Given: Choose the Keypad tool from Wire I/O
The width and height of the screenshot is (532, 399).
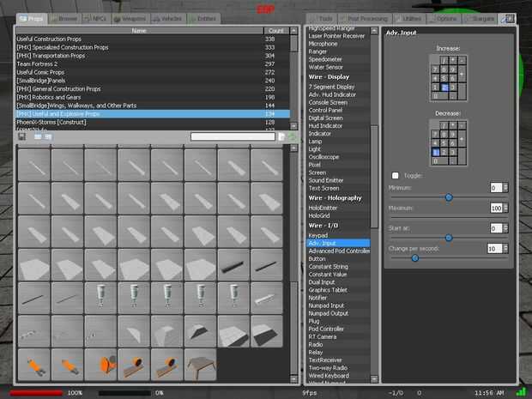Looking at the screenshot, I should [x=317, y=234].
